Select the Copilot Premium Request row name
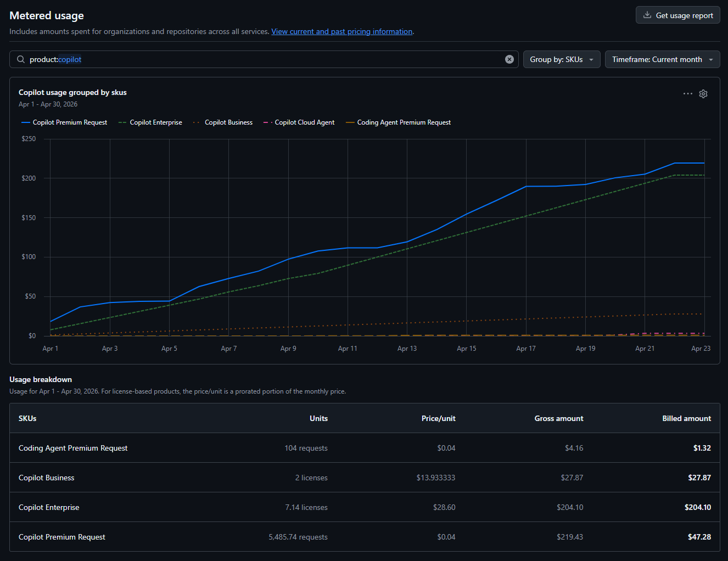Screen dimensions: 728x561 point(62,537)
